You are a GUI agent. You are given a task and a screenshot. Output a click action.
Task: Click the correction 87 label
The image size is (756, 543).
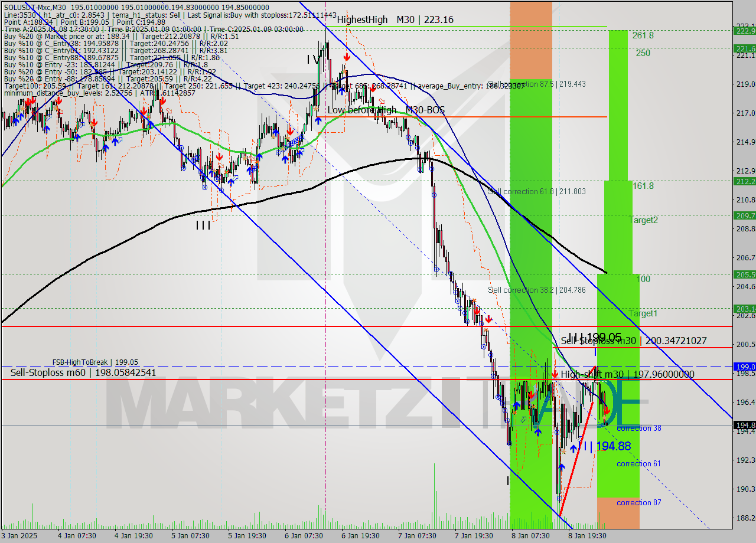639,502
